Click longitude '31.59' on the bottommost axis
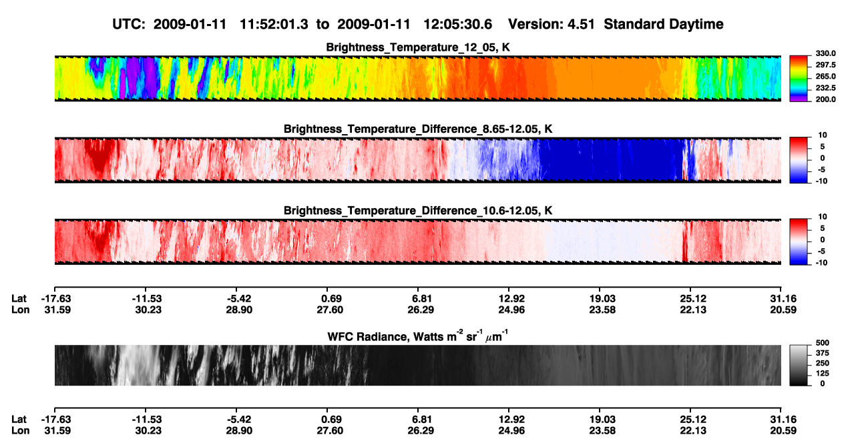The height and width of the screenshot is (445, 868). coord(57,431)
